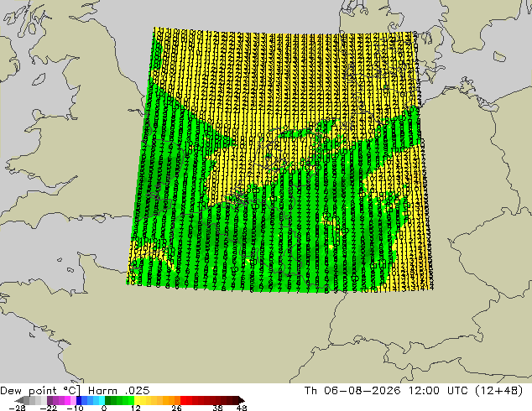Click the 'Dew point °C] Harm .025' title

(x=75, y=391)
